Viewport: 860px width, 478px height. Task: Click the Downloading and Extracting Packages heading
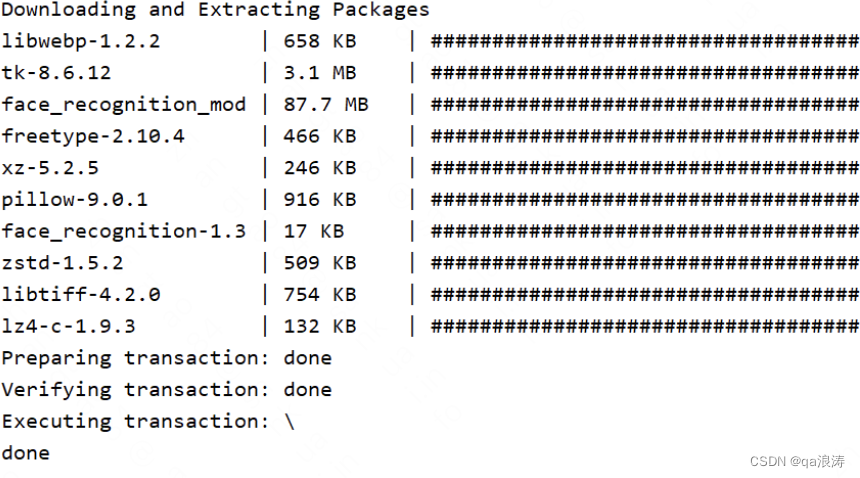[x=215, y=11]
